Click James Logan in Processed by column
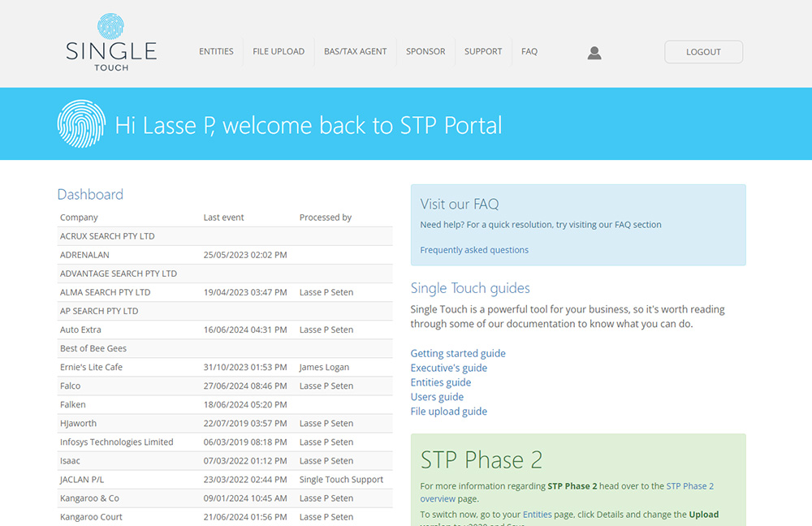This screenshot has height=526, width=812. [324, 367]
